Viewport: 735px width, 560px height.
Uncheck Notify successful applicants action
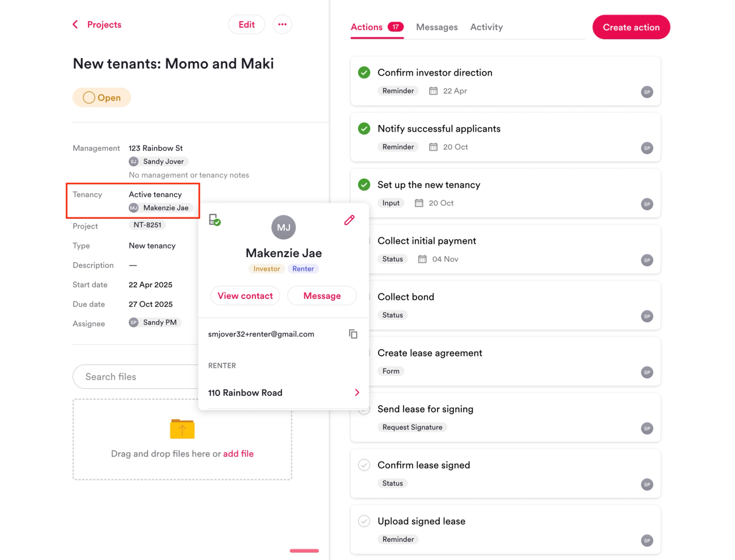(x=364, y=129)
